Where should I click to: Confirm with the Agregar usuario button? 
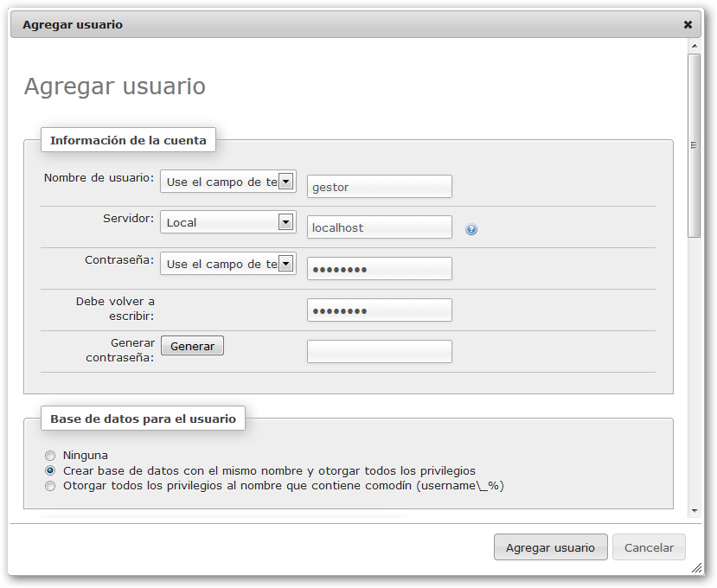click(550, 547)
